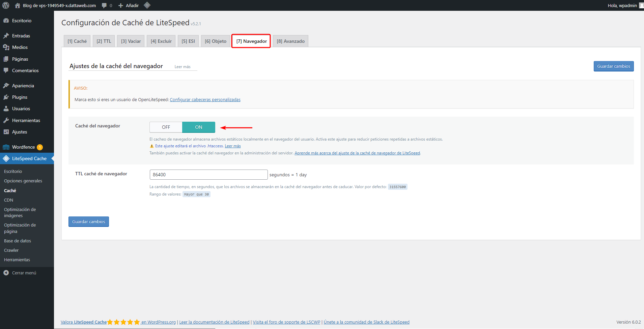Screen dimensions: 644x329
Task: Click top-right Guardar cambios button
Action: [x=614, y=66]
